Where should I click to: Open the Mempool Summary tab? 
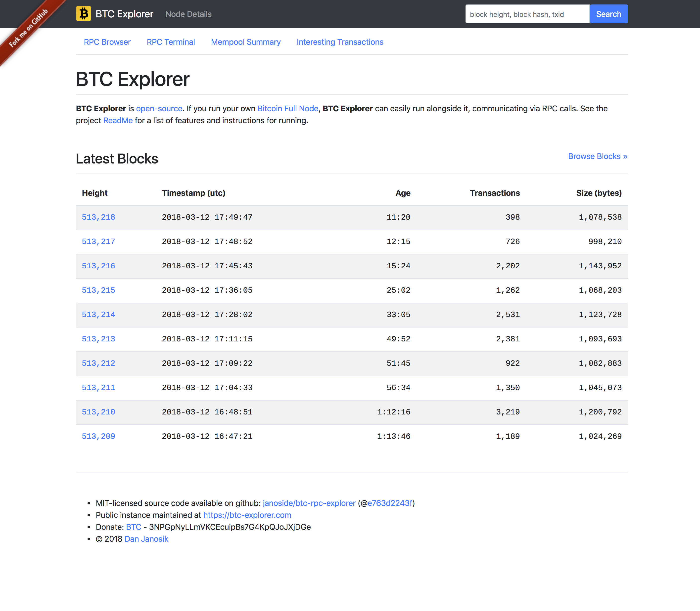(x=246, y=42)
